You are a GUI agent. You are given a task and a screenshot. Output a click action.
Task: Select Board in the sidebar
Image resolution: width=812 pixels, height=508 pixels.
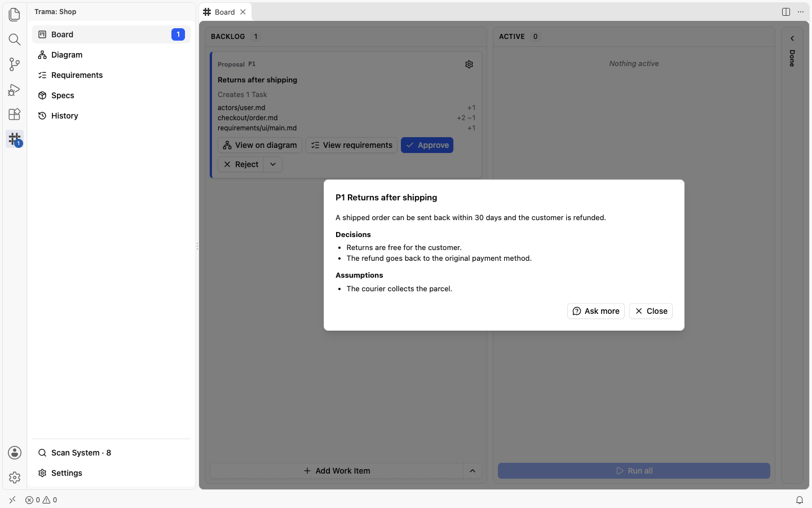click(111, 34)
